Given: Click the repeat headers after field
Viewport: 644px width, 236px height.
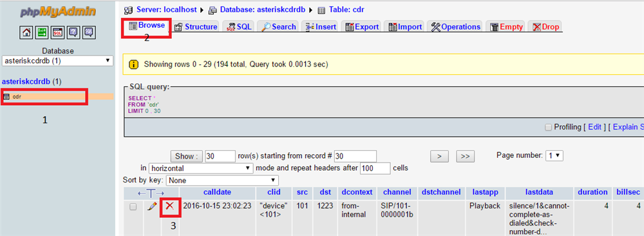Looking at the screenshot, I should [x=375, y=168].
